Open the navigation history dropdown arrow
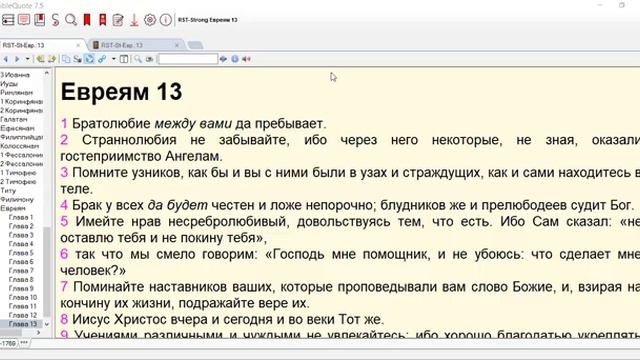The width and height of the screenshot is (640, 360). tap(27, 59)
